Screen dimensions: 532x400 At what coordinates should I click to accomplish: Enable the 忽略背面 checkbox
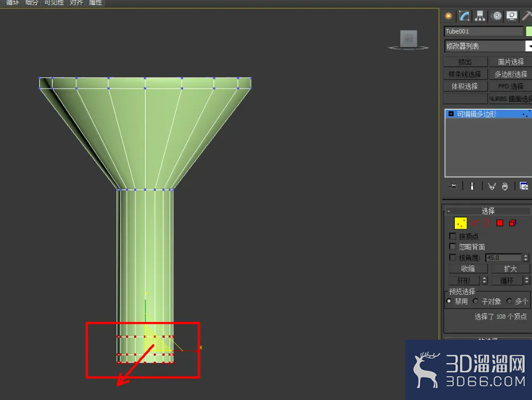click(x=452, y=247)
